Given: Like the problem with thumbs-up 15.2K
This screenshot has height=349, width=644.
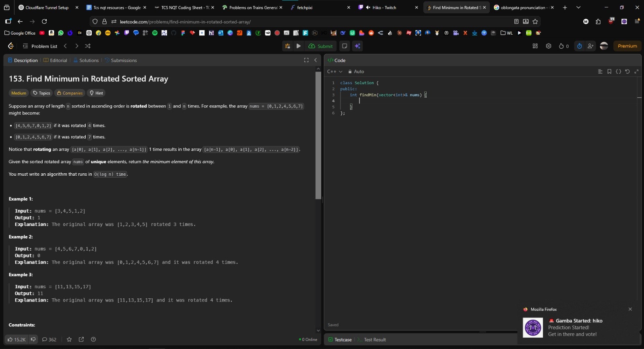Looking at the screenshot, I should click(17, 339).
